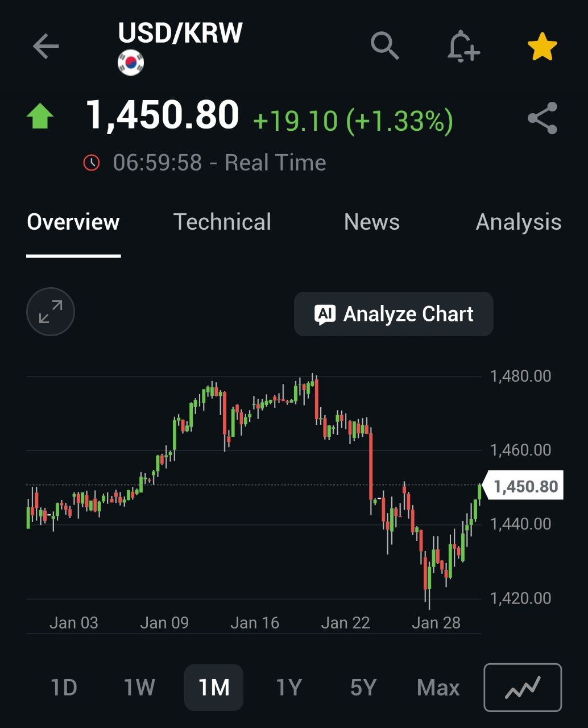Tap the share icon
Screen dimensions: 588x728
pyautogui.click(x=542, y=118)
